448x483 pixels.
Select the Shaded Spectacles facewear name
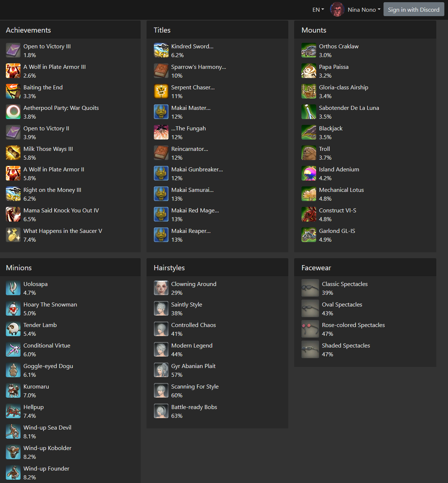coord(346,346)
